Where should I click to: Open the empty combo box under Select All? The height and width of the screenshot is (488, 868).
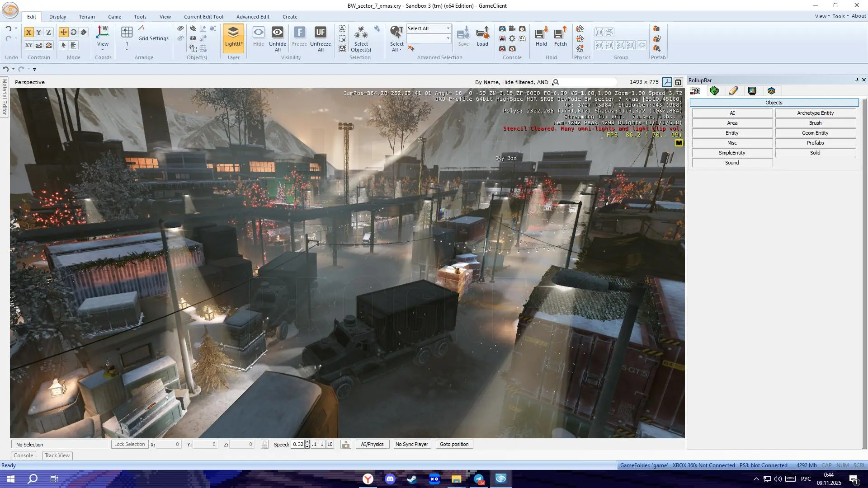coord(429,38)
